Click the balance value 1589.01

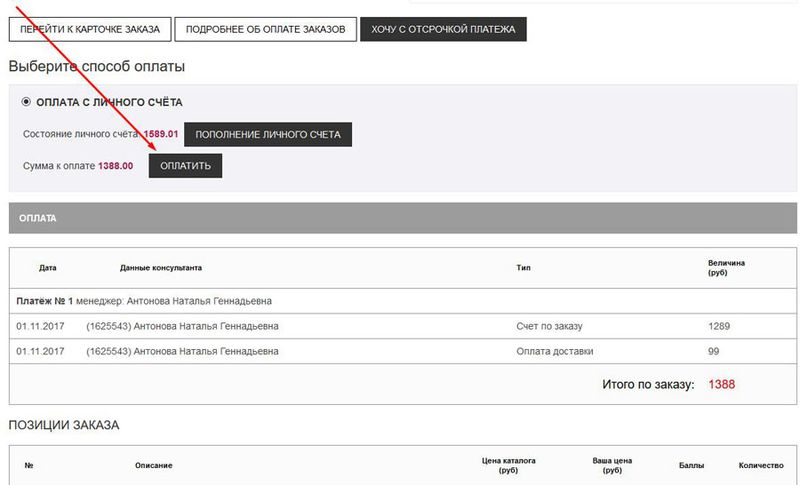coord(161,134)
